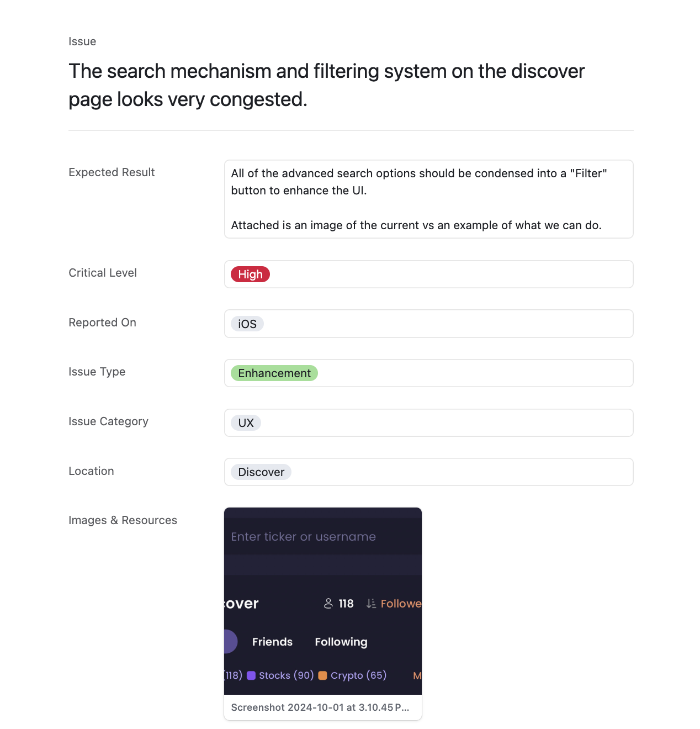The width and height of the screenshot is (700, 729).
Task: Click the Discover location tag
Action: (x=261, y=472)
